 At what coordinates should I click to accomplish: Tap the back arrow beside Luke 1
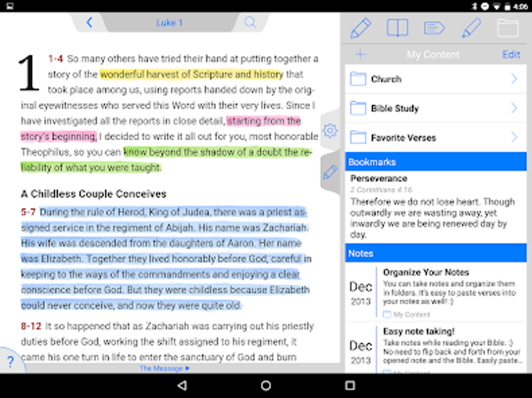tap(89, 22)
